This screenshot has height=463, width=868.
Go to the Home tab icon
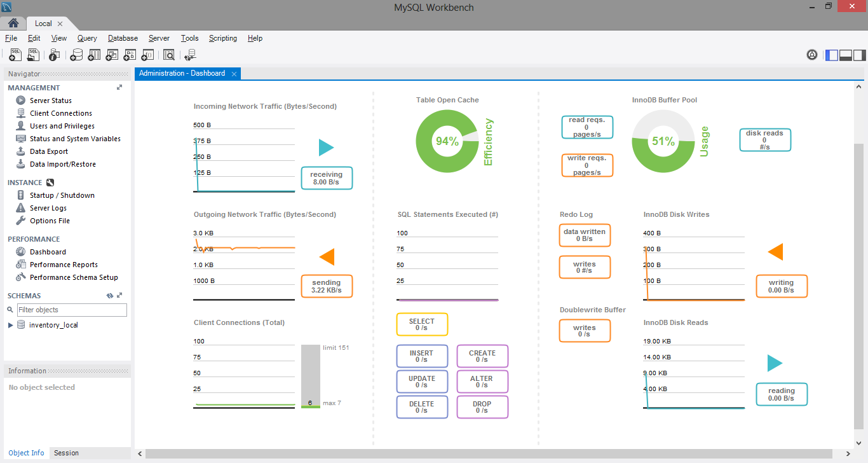(13, 23)
